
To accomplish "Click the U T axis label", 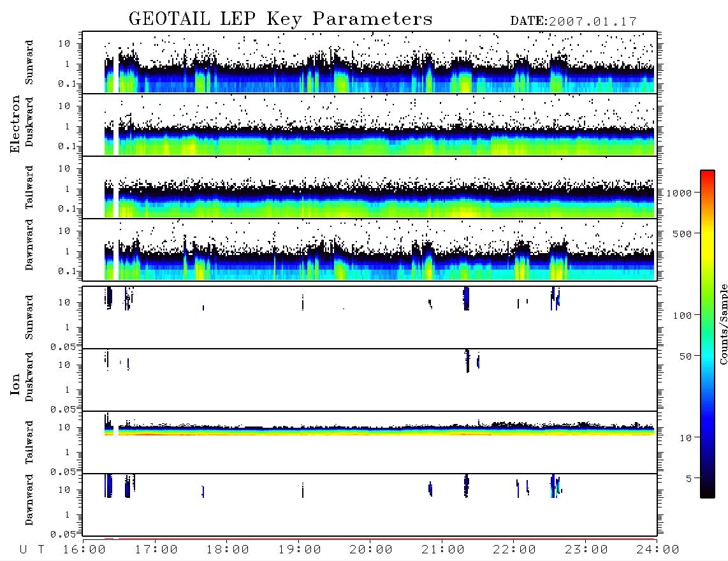I will click(32, 550).
